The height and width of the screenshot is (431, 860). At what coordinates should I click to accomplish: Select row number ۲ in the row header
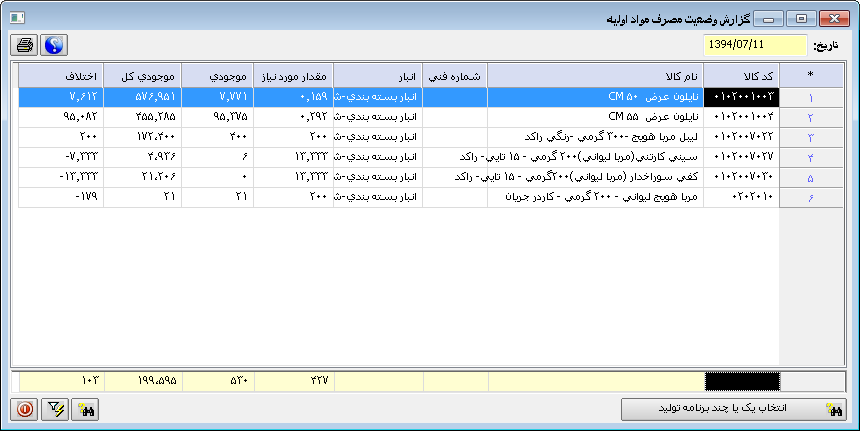point(811,118)
